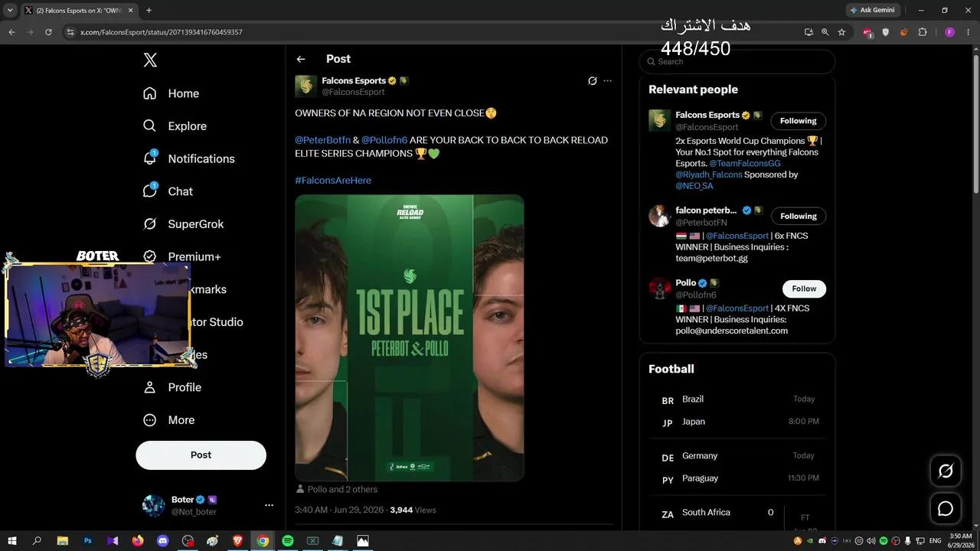Click the 3,944 Views count
The height and width of the screenshot is (551, 980).
pos(413,510)
